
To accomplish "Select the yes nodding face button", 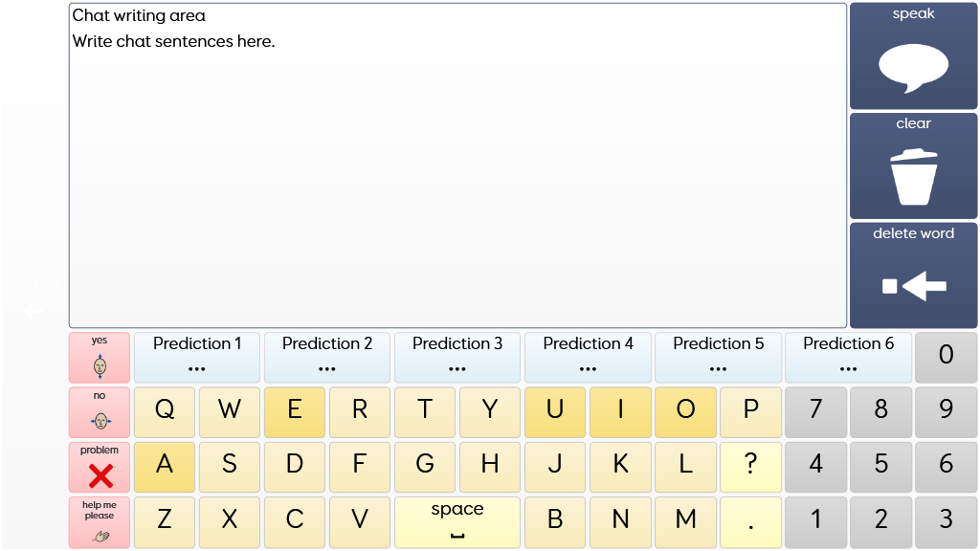I will tap(100, 358).
